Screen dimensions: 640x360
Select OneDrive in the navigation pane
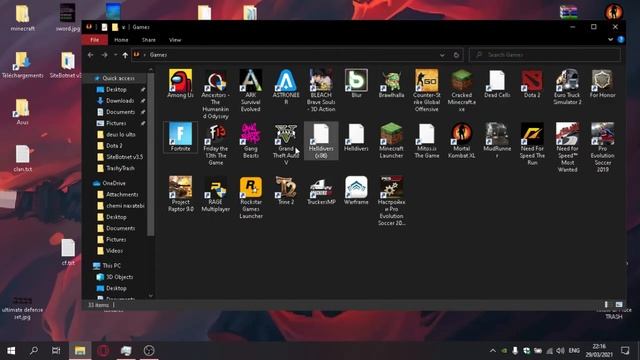click(x=114, y=183)
